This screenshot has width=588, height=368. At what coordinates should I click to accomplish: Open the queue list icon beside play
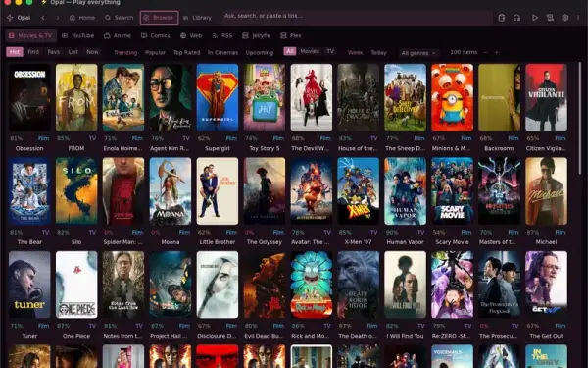point(550,18)
